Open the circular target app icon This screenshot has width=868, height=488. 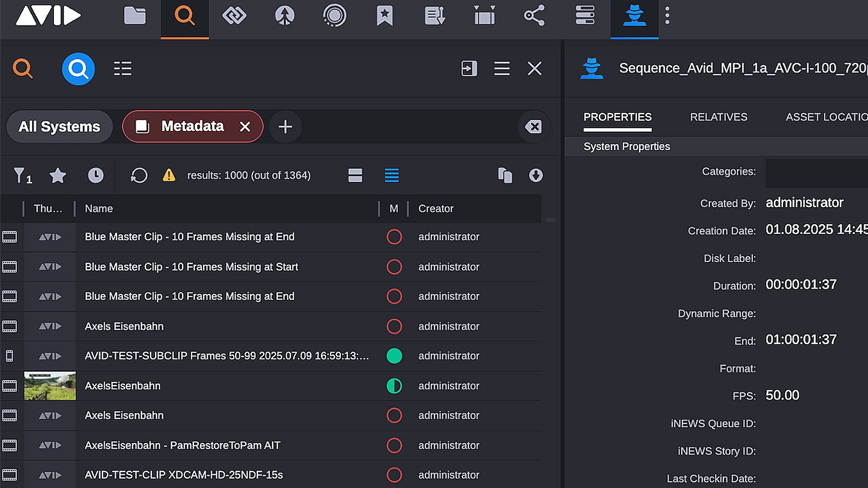pyautogui.click(x=335, y=16)
